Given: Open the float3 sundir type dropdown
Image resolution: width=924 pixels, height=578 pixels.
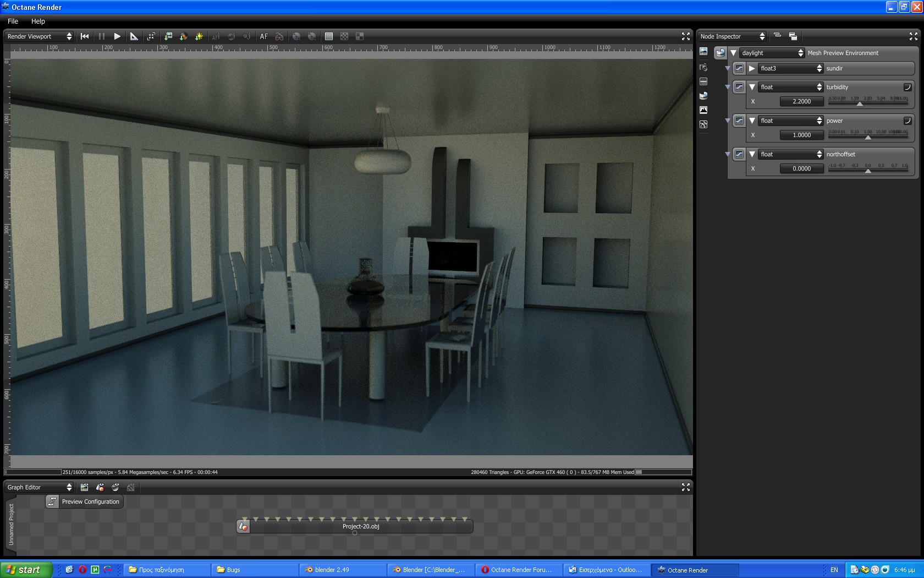Looking at the screenshot, I should [x=791, y=68].
